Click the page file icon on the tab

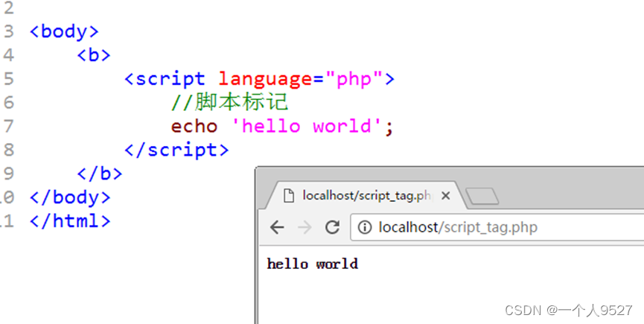tap(289, 196)
